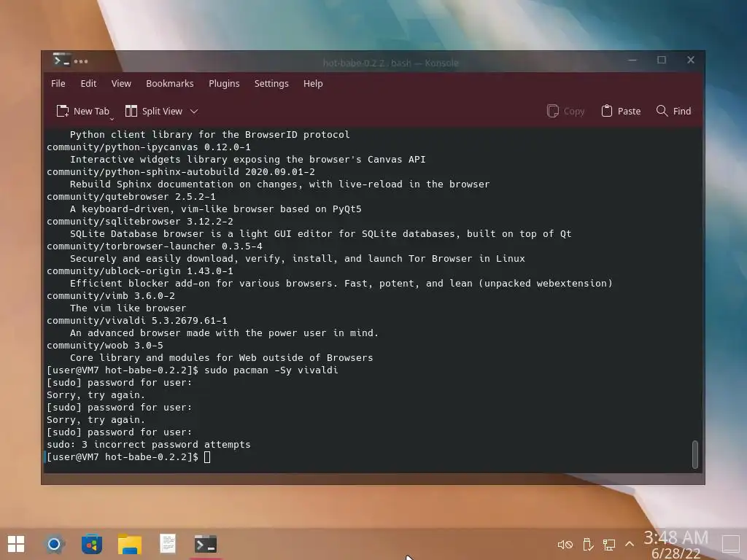Image resolution: width=747 pixels, height=560 pixels.
Task: Open the View menu
Action: pyautogui.click(x=121, y=83)
